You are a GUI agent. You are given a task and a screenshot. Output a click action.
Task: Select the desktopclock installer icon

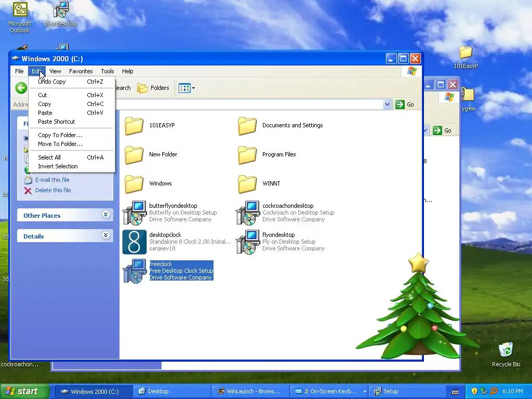tap(135, 242)
